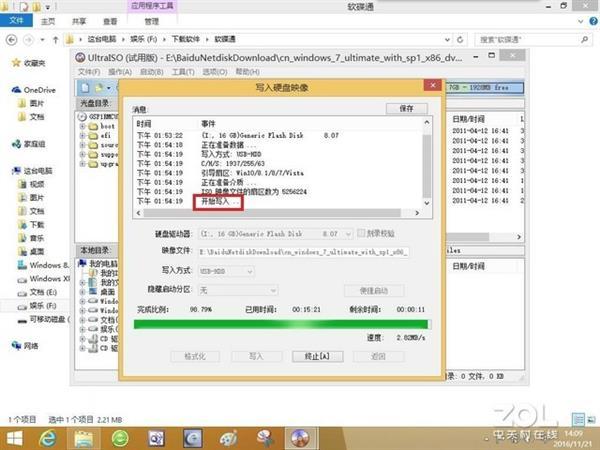This screenshot has height=450, width=600.
Task: Open 网络 in the sidebar
Action: click(x=25, y=346)
